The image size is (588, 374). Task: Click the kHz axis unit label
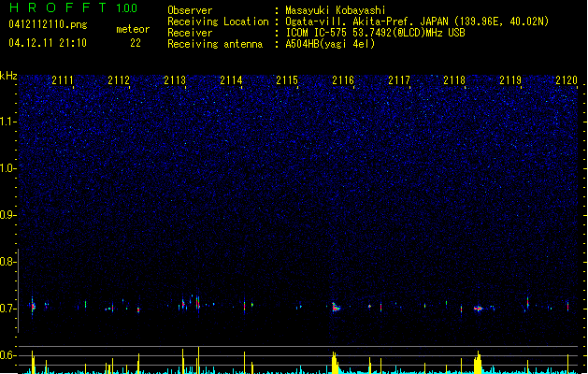point(8,76)
